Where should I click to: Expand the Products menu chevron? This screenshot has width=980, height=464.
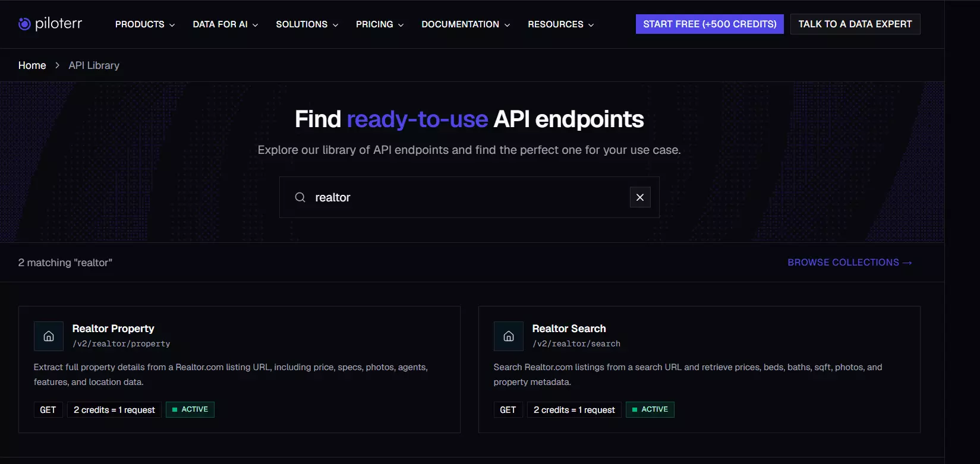pos(172,25)
